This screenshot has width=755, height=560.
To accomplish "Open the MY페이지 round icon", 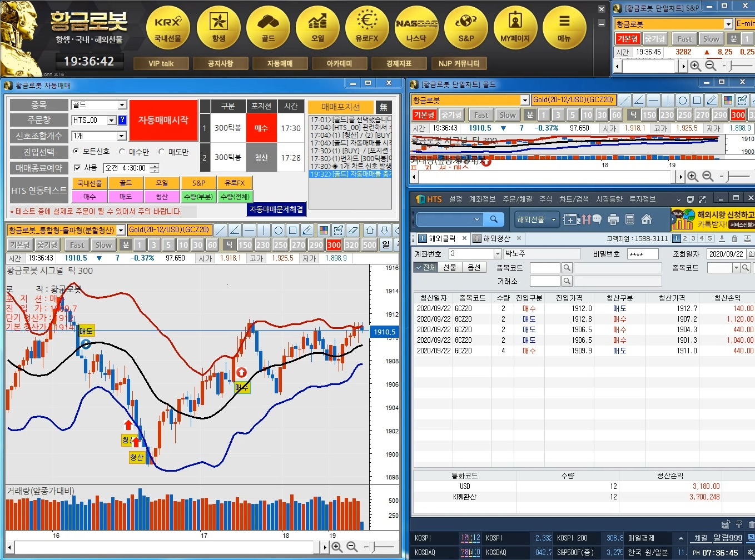I will point(515,27).
